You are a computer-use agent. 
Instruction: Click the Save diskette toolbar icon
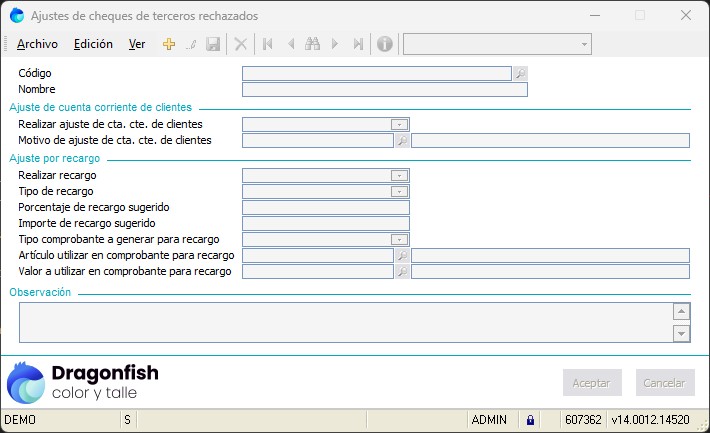[213, 44]
